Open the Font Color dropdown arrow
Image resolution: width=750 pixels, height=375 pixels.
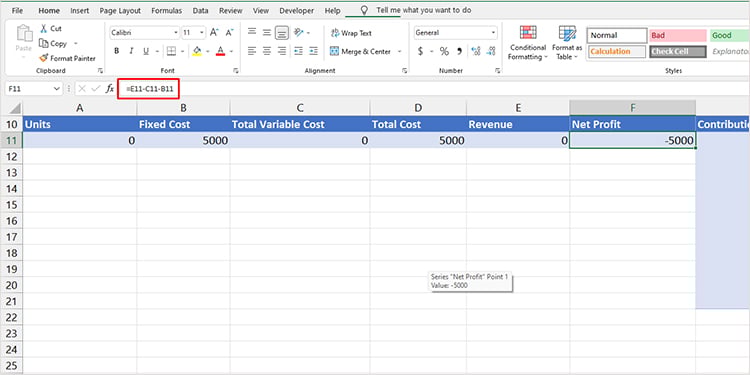231,51
